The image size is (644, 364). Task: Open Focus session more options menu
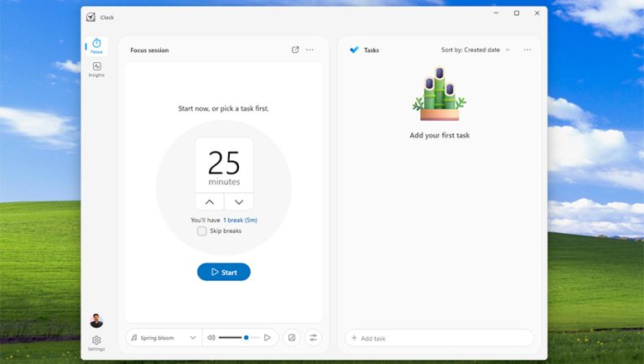click(x=309, y=49)
